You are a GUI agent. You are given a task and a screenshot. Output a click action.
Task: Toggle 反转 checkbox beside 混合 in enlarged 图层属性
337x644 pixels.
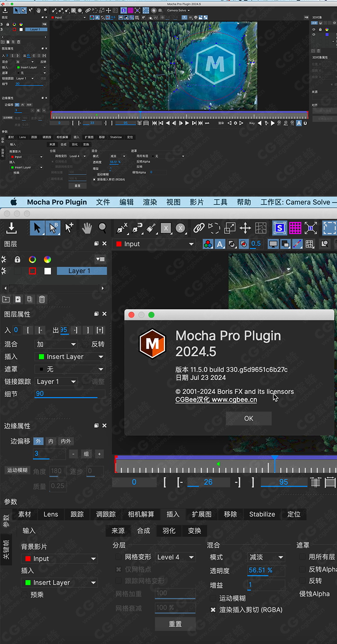point(85,344)
